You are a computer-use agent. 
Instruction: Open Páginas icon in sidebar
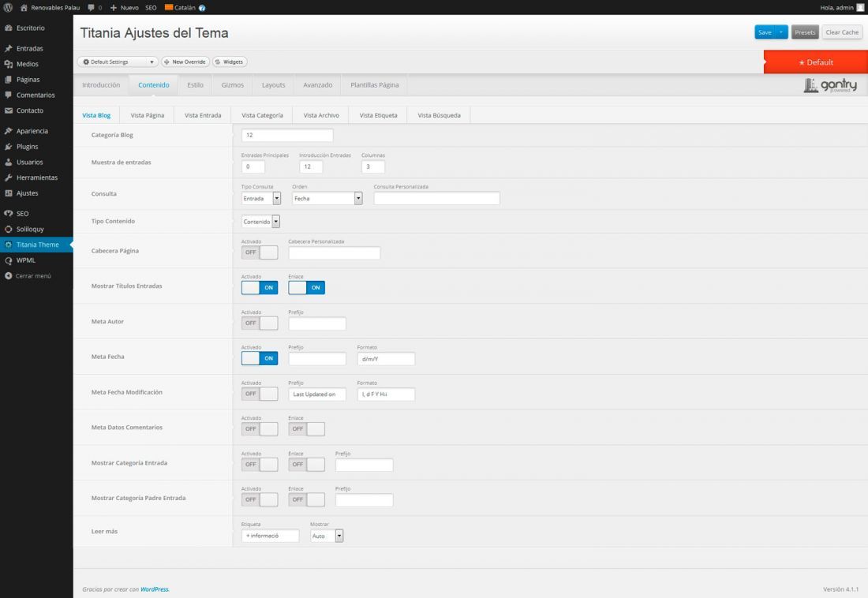(x=9, y=80)
